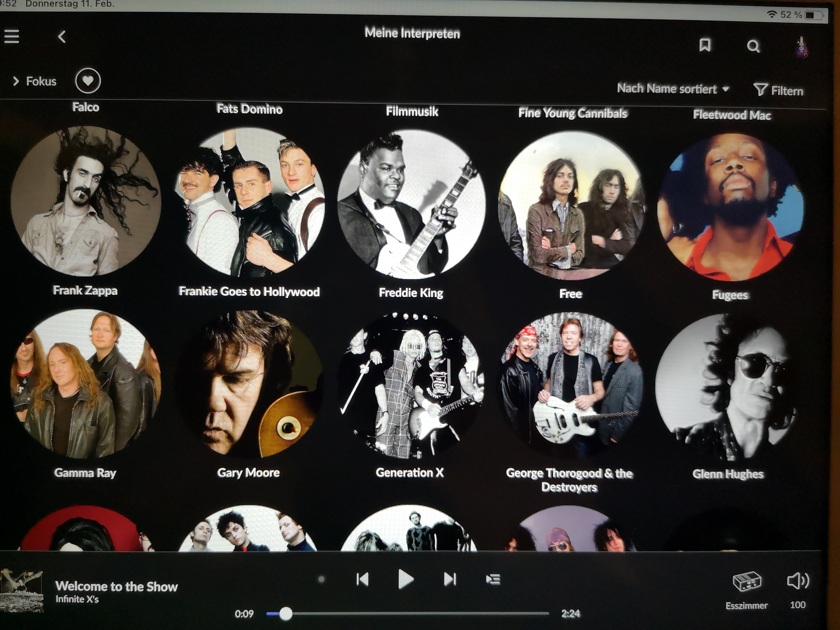The width and height of the screenshot is (840, 630).
Task: Open the Freddie King artist picture
Action: tap(412, 204)
